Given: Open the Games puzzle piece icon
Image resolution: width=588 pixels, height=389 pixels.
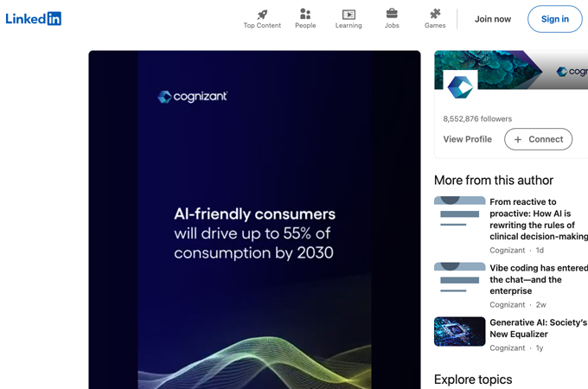Looking at the screenshot, I should pos(435,14).
